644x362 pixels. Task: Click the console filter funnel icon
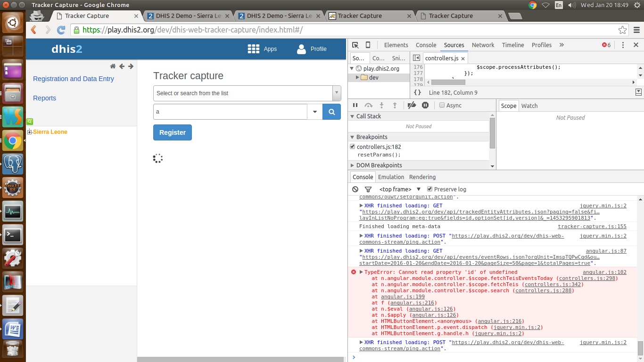click(x=368, y=189)
